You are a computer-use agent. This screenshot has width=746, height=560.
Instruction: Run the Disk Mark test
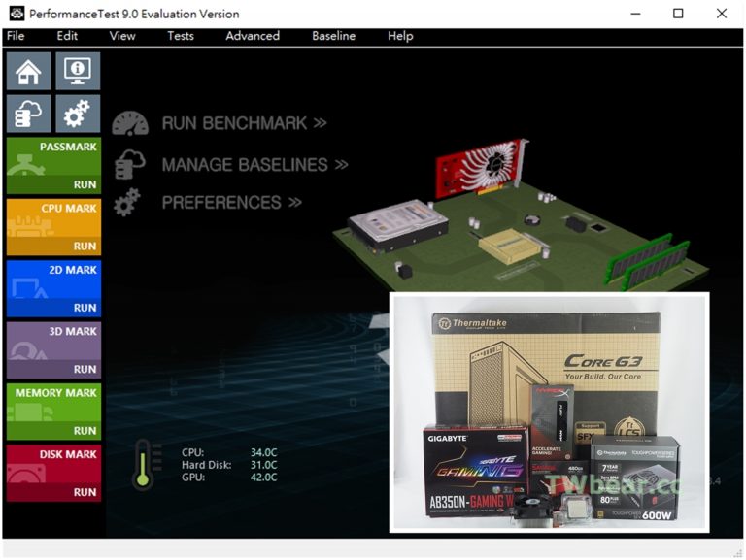(85, 491)
